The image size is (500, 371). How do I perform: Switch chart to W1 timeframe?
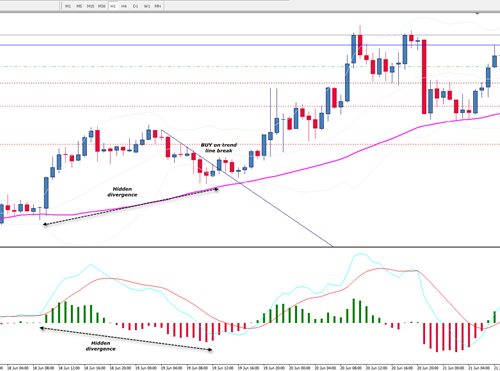(147, 6)
